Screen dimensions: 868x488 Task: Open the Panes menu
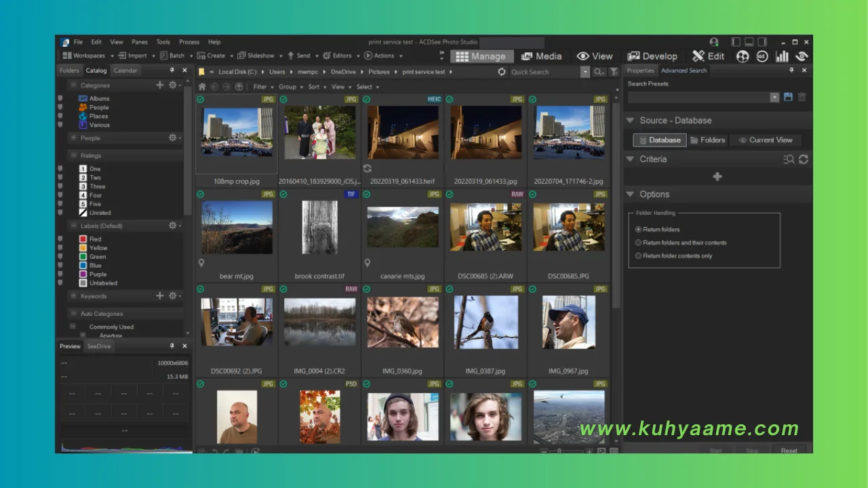[x=140, y=42]
